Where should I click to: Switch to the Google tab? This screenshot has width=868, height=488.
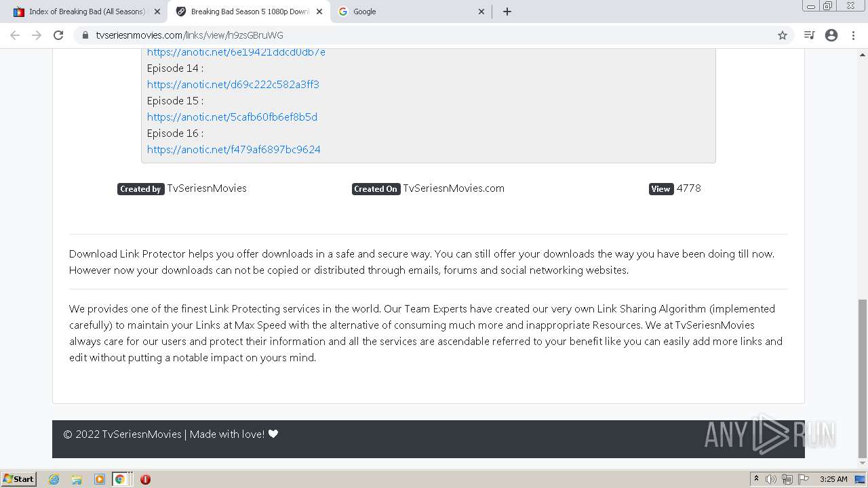411,12
